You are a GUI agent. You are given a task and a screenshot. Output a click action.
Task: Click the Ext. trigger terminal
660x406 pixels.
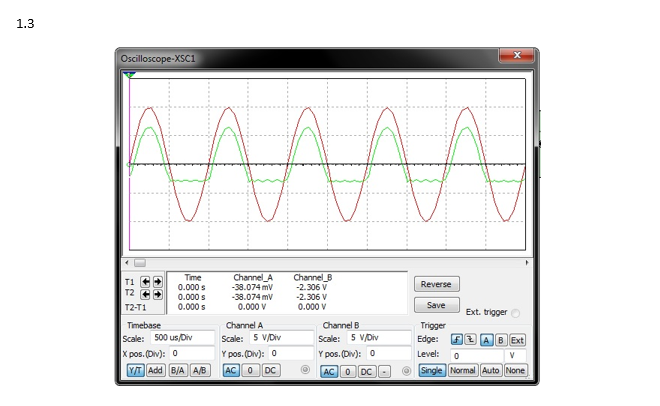pos(516,312)
